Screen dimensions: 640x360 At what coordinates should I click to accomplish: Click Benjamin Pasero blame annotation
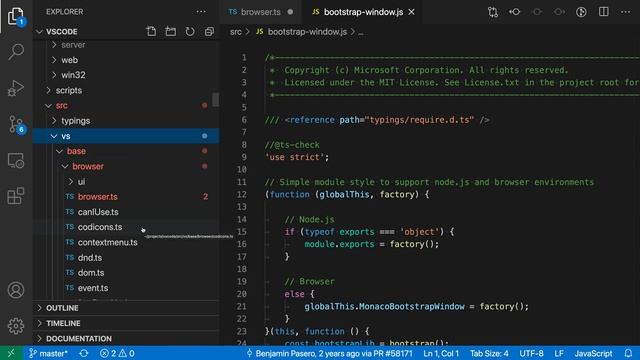point(330,353)
